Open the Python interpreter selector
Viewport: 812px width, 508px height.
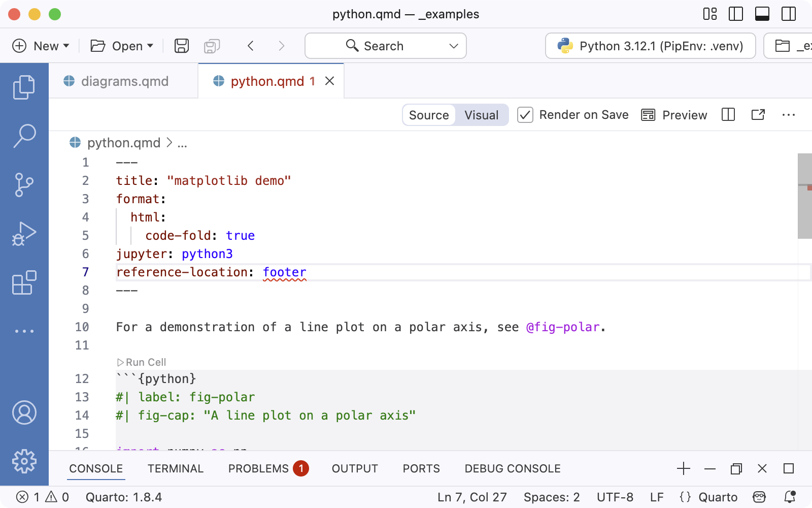click(x=650, y=46)
